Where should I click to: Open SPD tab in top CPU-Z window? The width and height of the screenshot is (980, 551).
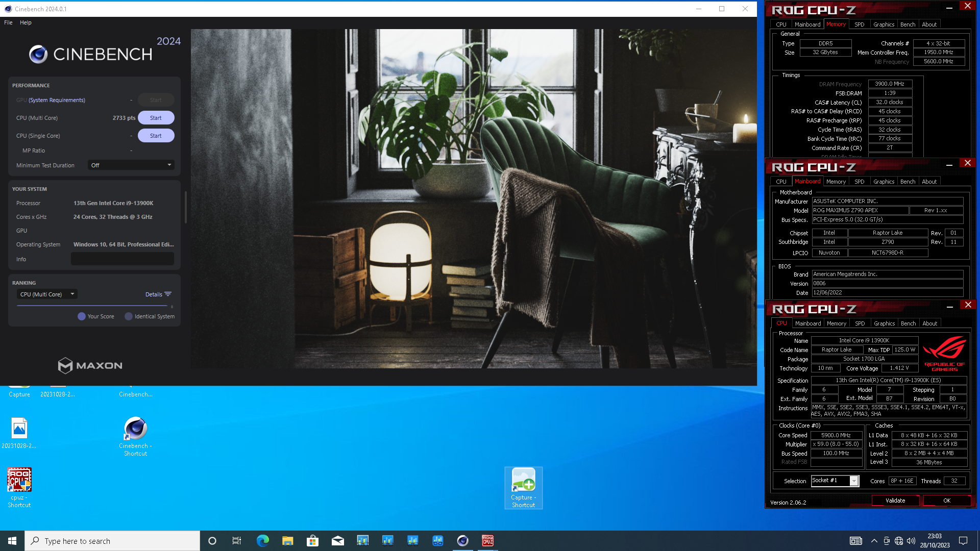860,24
